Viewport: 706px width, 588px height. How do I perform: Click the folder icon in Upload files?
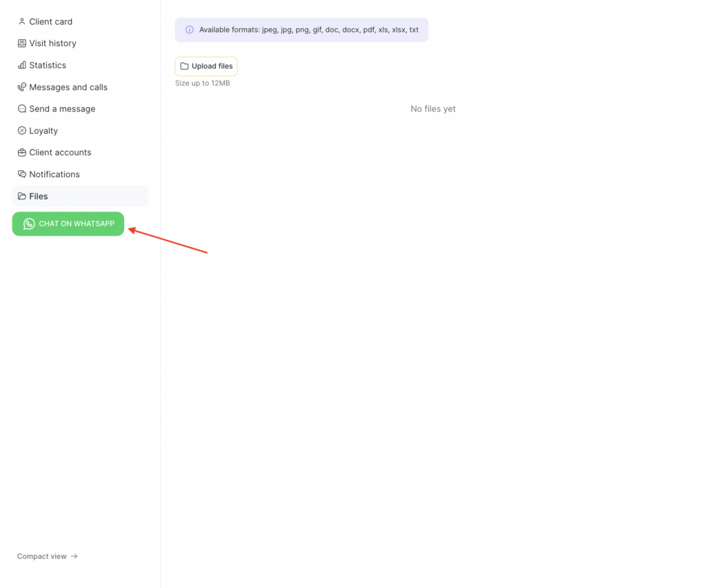point(184,66)
